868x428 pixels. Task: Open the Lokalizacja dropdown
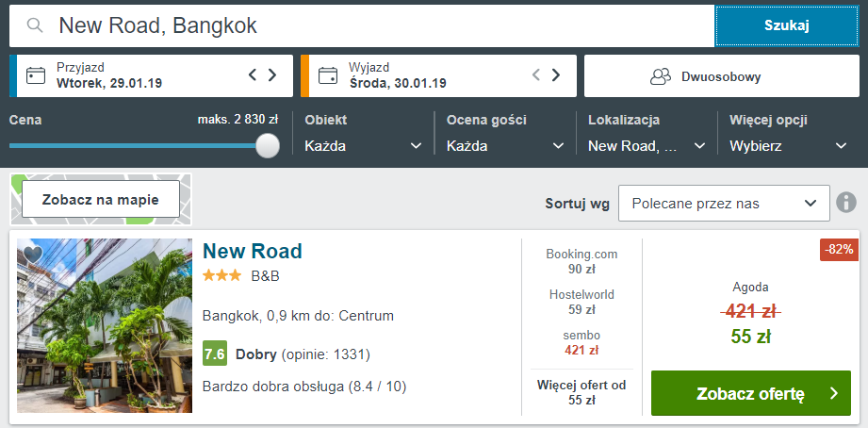(x=647, y=146)
